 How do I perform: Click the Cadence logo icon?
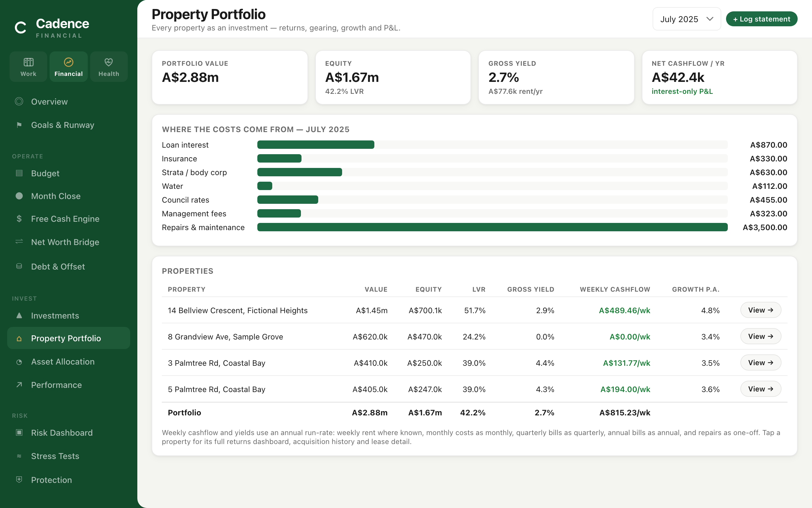click(21, 27)
